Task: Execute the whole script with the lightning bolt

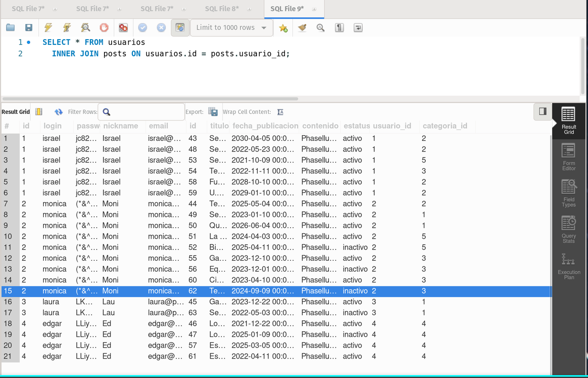Action: 48,28
